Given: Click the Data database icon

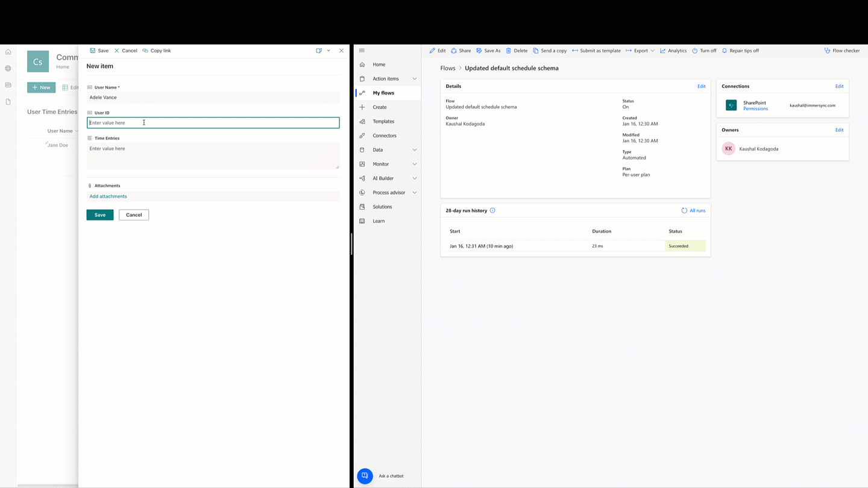Looking at the screenshot, I should (x=362, y=150).
